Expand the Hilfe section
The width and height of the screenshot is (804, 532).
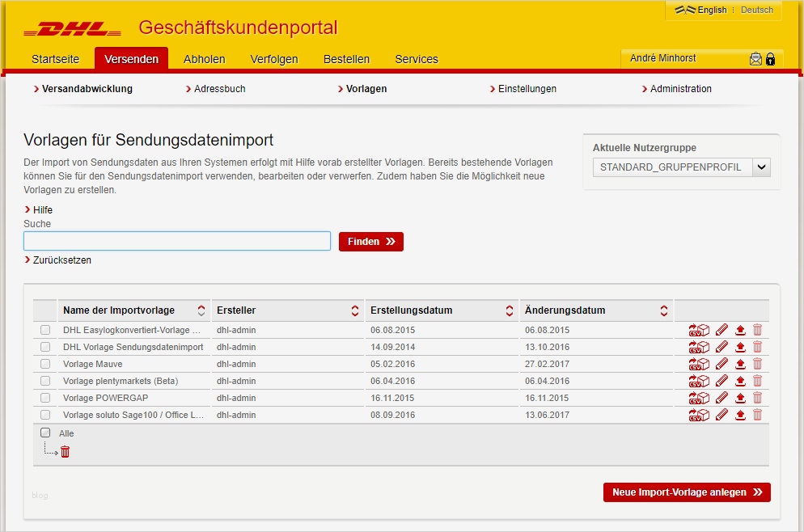coord(39,210)
